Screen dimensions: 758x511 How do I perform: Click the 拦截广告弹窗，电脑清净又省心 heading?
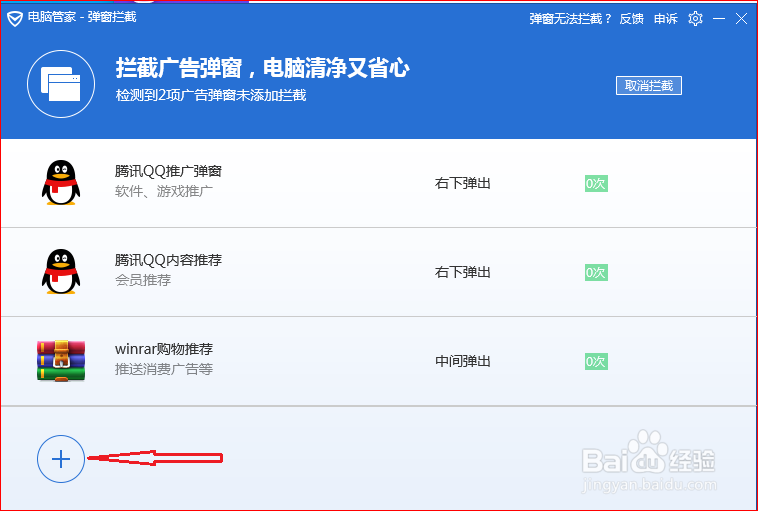[262, 68]
